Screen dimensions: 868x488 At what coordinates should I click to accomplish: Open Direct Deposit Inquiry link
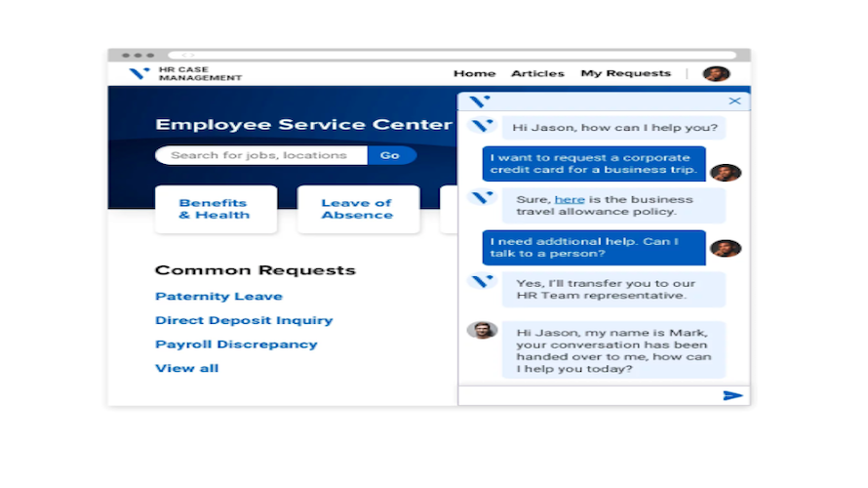[x=244, y=320]
